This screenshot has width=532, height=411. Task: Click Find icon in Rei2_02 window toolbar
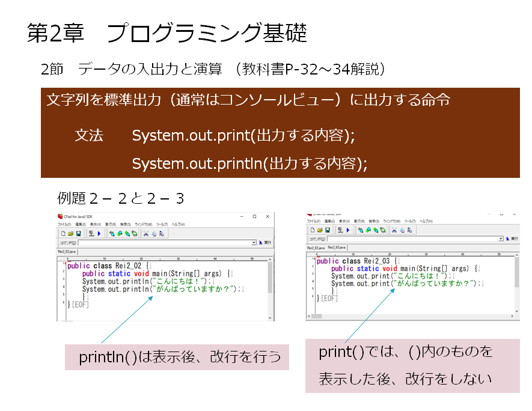112,234
